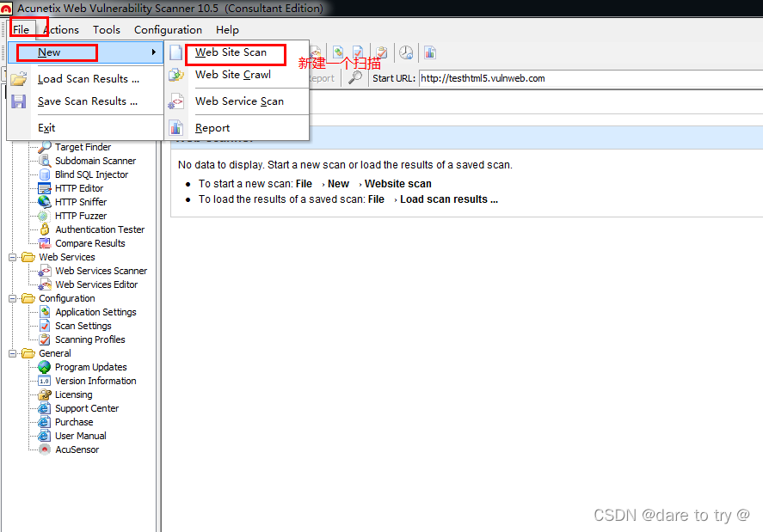Click the Web Services Editor icon
Viewport: 763px width, 532px height.
pyautogui.click(x=45, y=284)
